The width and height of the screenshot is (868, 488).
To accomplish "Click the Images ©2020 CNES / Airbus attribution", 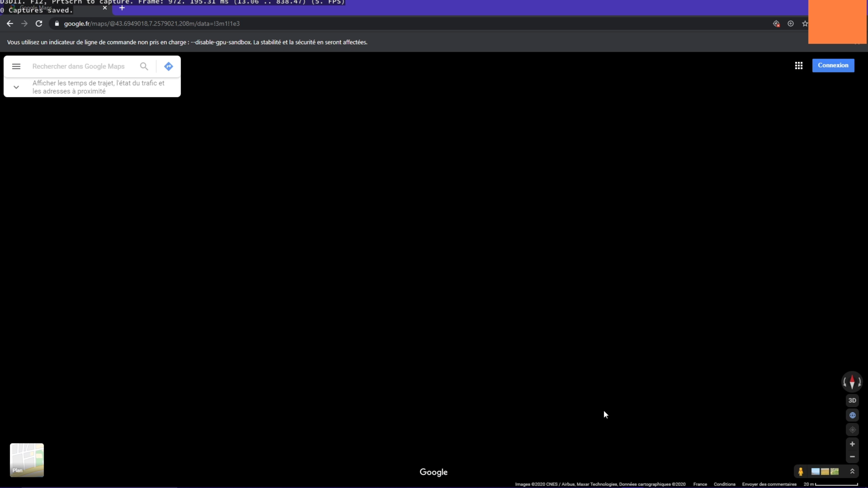I will coord(600,484).
